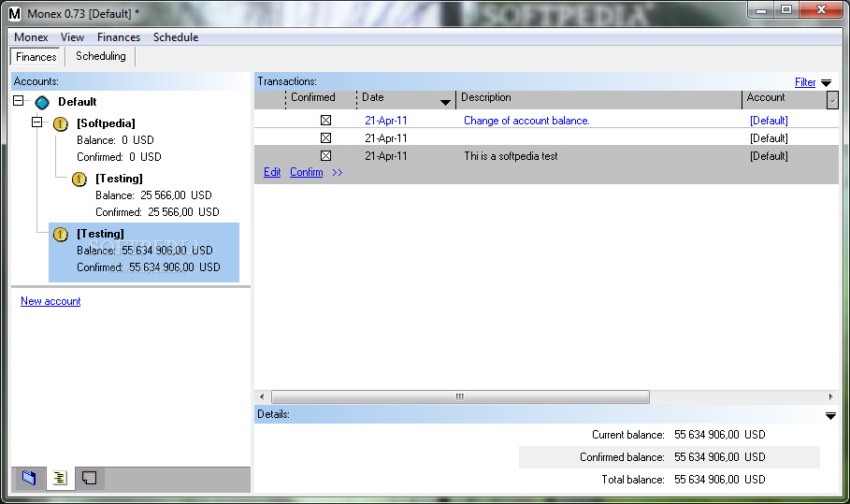Click the Filter link
Screen dimensions: 850x504
(805, 82)
